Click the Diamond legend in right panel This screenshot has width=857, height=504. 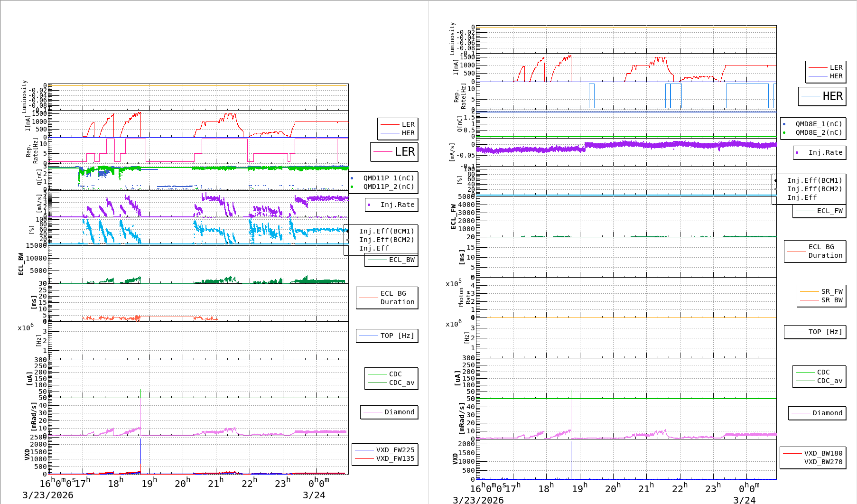[827, 413]
